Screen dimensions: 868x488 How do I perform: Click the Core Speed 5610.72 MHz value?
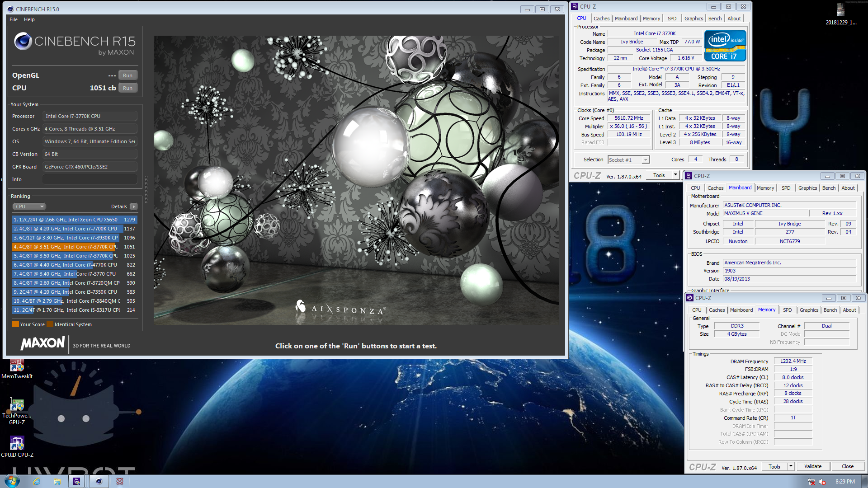[629, 118]
